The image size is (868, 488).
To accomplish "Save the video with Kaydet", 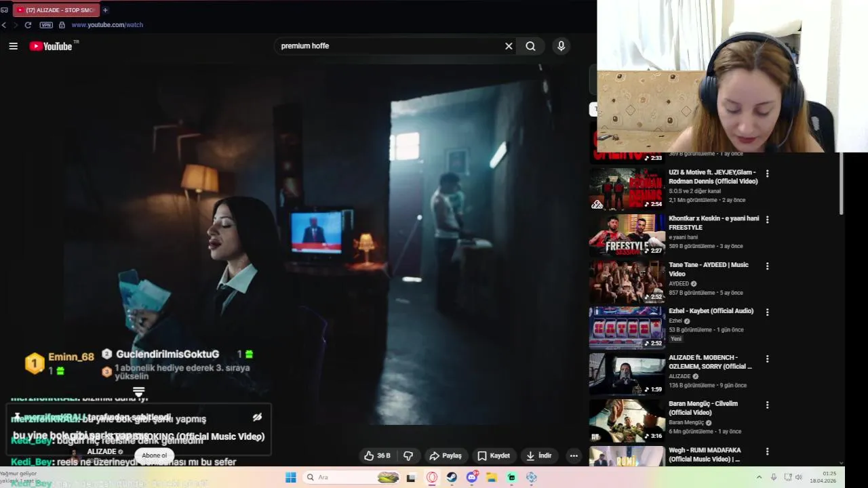I will point(494,455).
